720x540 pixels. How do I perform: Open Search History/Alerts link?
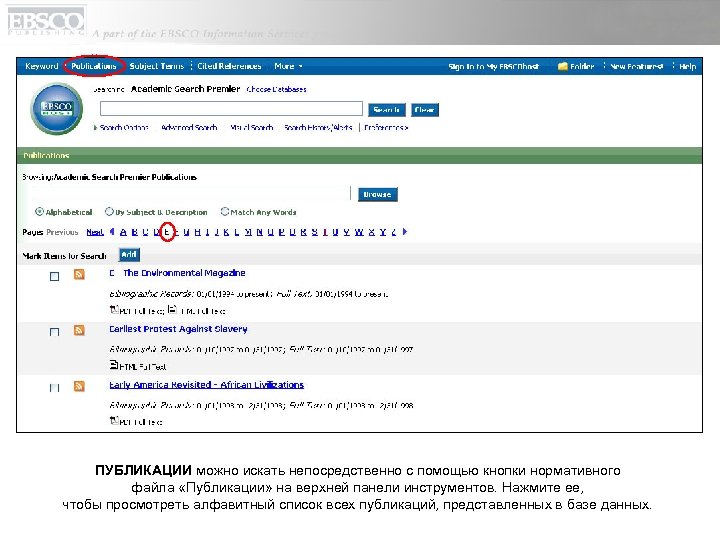[318, 127]
